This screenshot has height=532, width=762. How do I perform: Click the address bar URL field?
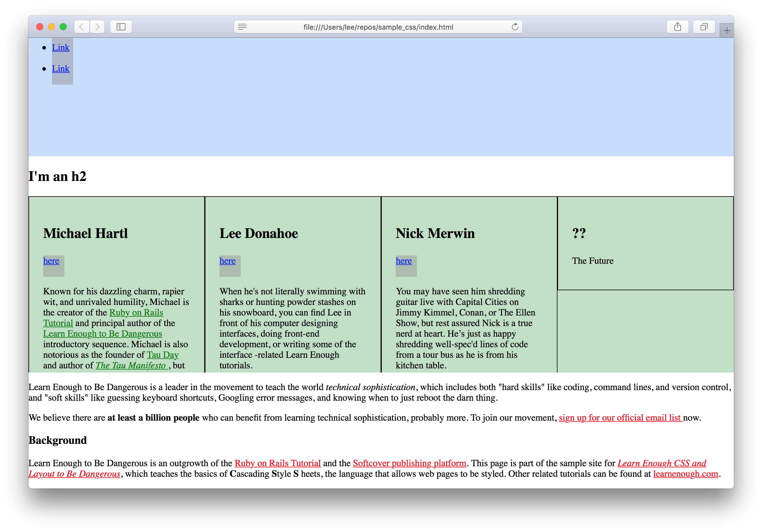click(378, 27)
